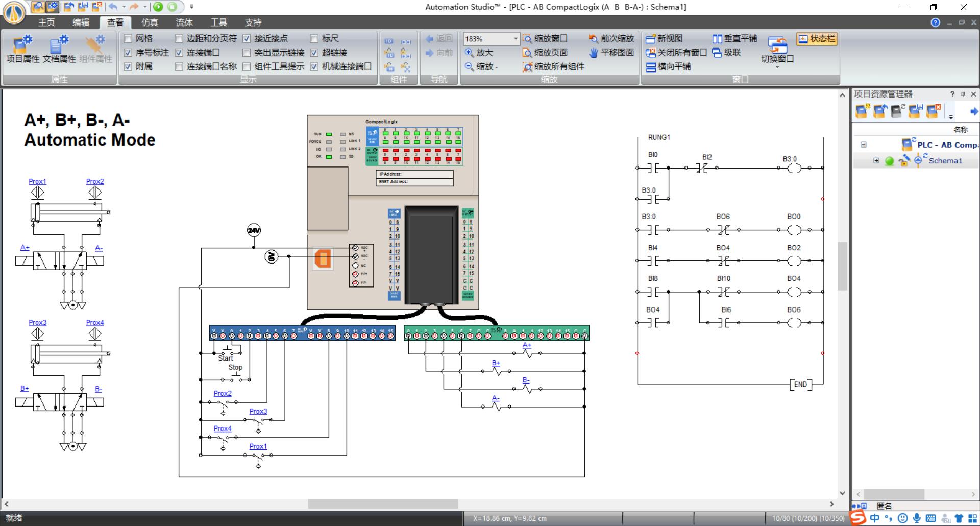Switch to 编辑 ribbon tab
This screenshot has height=526, width=980.
[x=81, y=22]
